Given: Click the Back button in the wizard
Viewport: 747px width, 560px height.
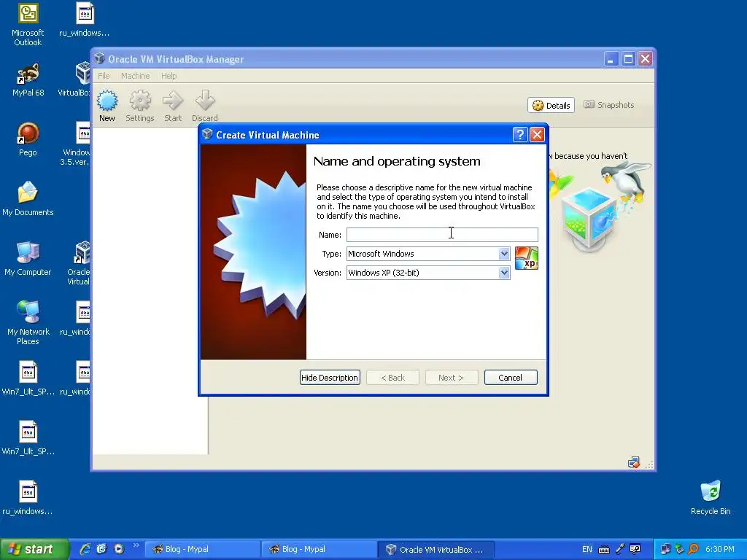Looking at the screenshot, I should (393, 378).
